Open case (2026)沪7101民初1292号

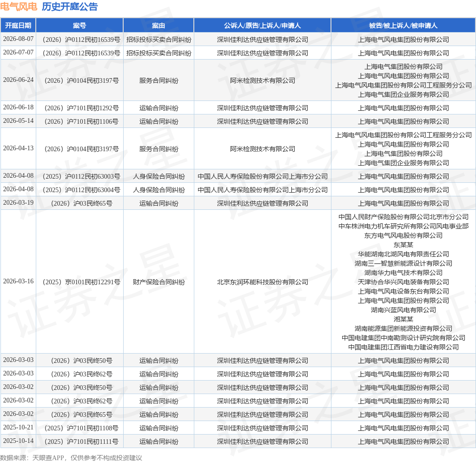click(81, 108)
